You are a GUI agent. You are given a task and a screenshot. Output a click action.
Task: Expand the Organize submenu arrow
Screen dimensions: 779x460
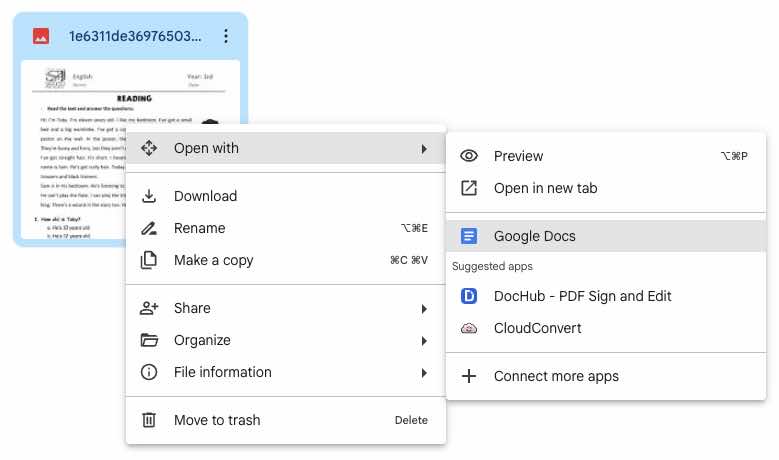(x=424, y=341)
